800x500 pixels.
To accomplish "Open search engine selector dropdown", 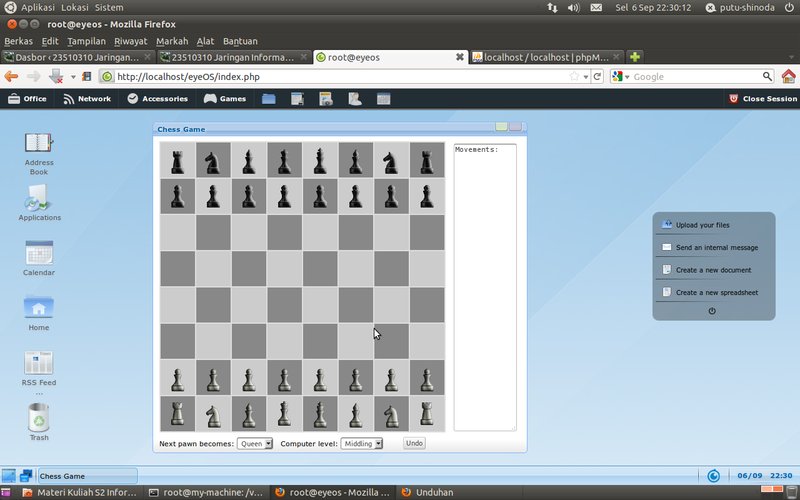I will click(x=621, y=77).
